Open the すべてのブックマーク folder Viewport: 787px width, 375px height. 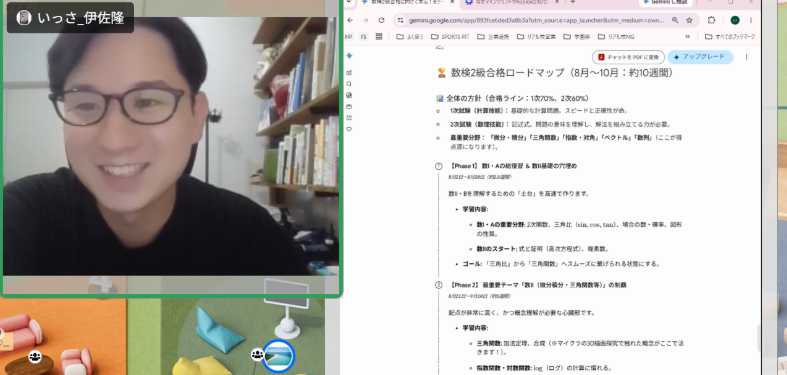point(729,37)
